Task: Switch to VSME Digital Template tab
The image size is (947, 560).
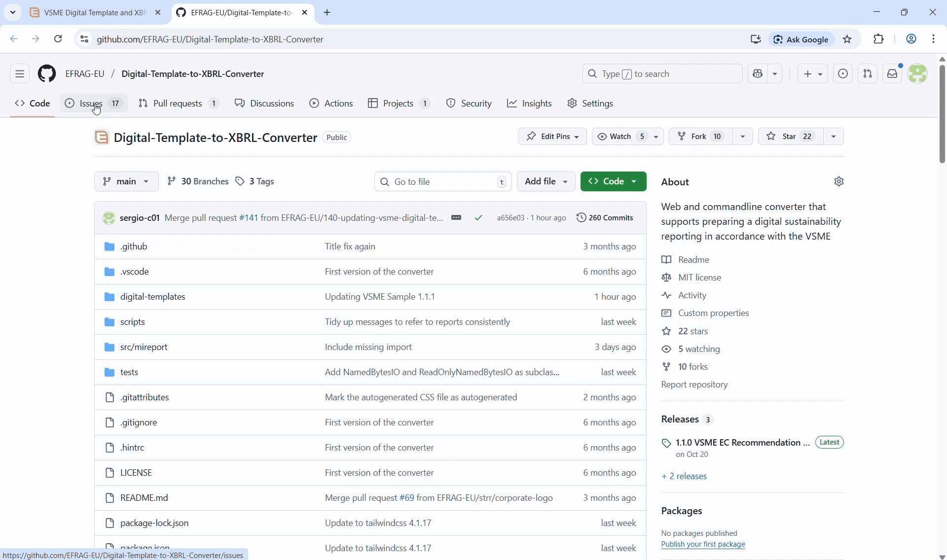Action: click(x=95, y=13)
